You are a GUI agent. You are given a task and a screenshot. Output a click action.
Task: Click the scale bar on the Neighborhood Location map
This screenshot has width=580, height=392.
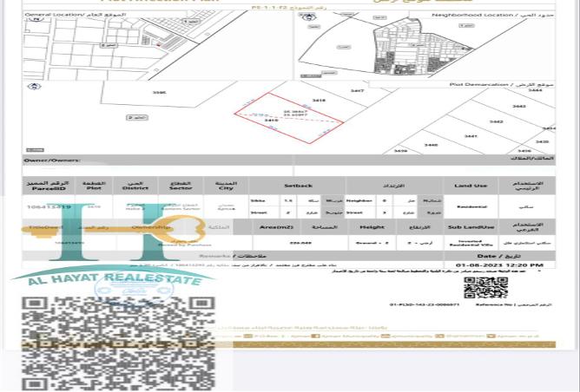310,76
